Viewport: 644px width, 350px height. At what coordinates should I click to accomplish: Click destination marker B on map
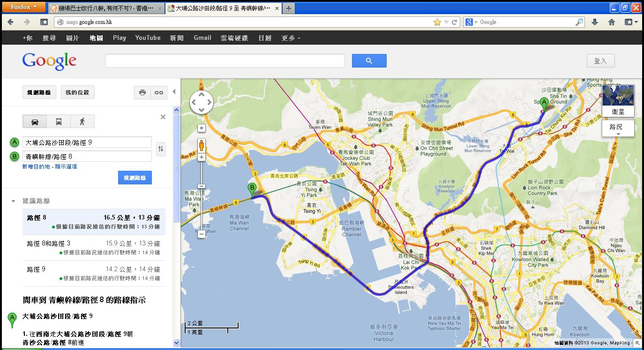[x=252, y=190]
